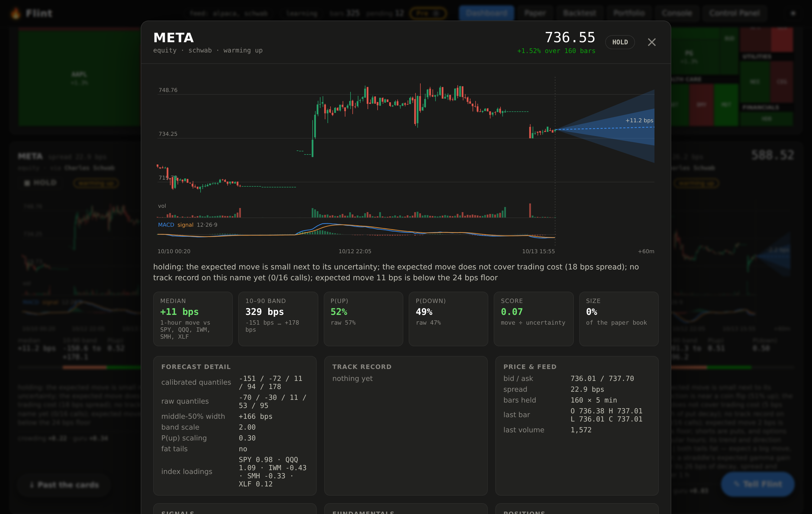The image size is (812, 514).
Task: Click the P(UP) 52% card
Action: point(363,319)
